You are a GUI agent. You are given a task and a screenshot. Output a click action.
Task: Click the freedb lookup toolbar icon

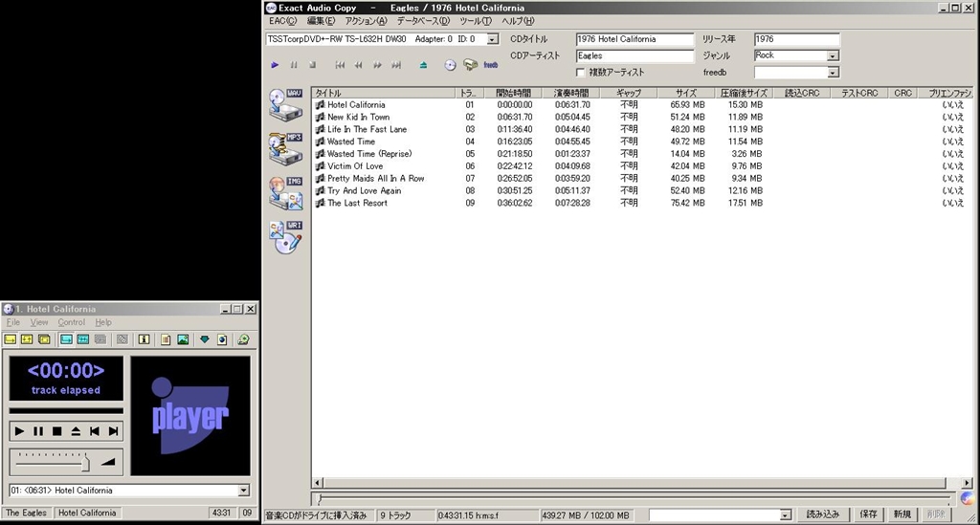491,65
